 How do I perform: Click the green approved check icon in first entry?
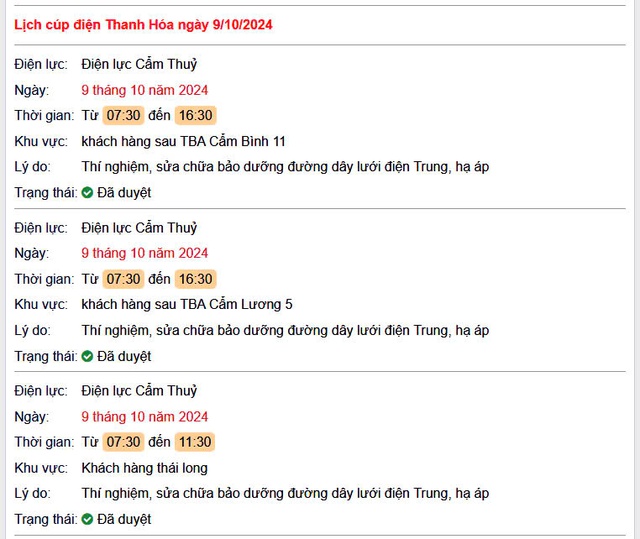tap(87, 193)
